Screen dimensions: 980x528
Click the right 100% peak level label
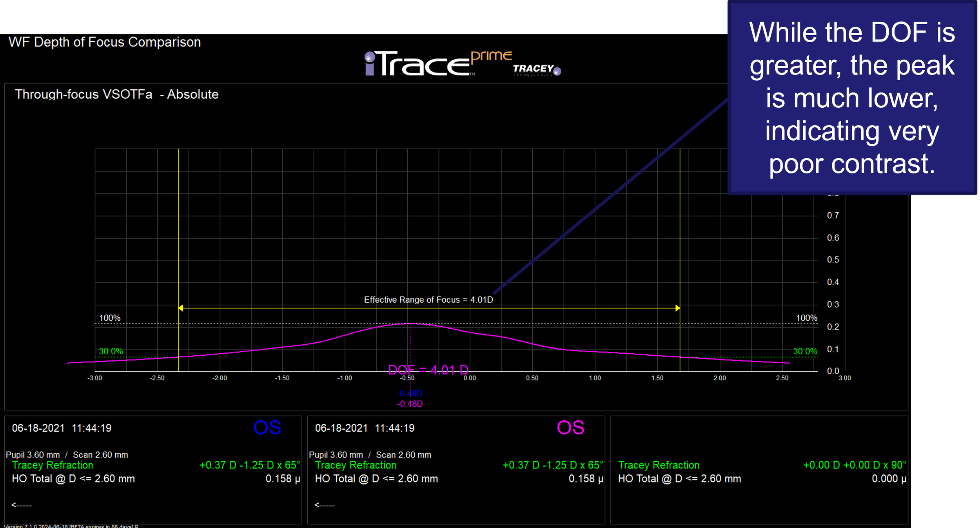click(806, 318)
